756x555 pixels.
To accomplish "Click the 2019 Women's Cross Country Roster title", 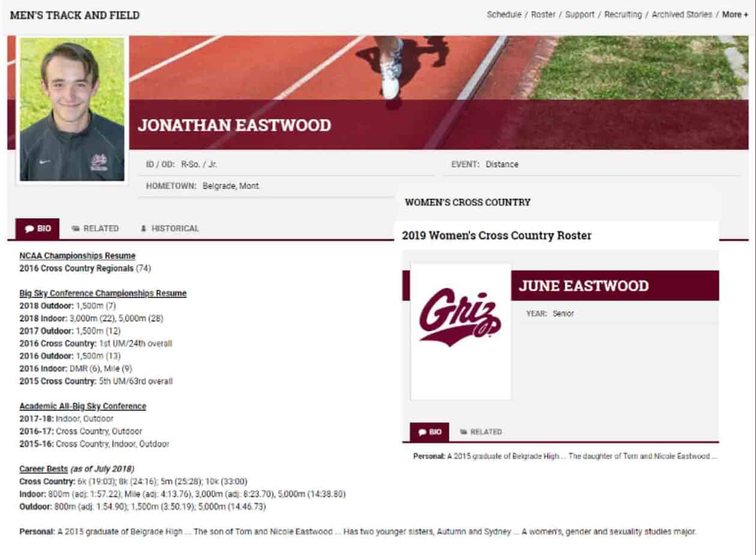I will click(x=497, y=235).
